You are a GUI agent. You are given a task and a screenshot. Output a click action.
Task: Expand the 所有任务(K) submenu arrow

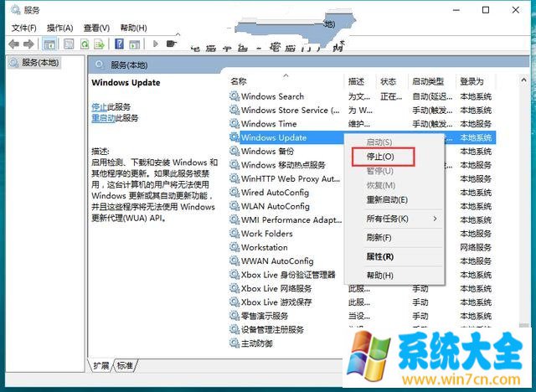[x=435, y=219]
